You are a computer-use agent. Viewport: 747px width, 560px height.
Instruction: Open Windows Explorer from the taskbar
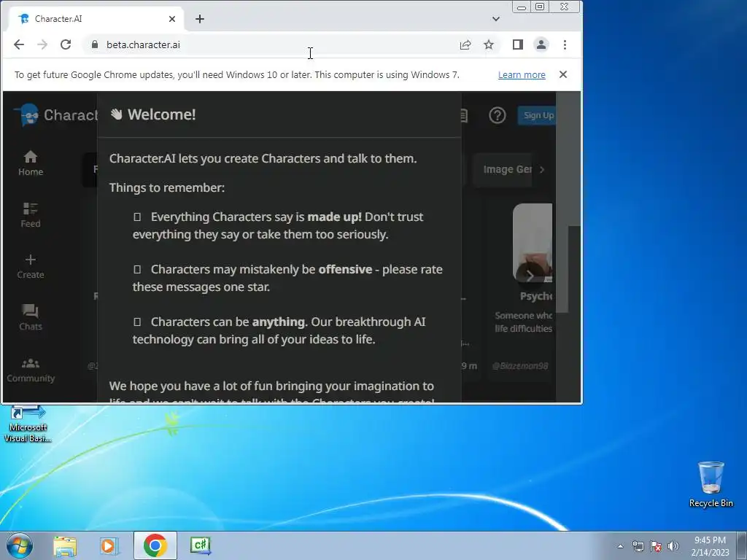pyautogui.click(x=65, y=545)
